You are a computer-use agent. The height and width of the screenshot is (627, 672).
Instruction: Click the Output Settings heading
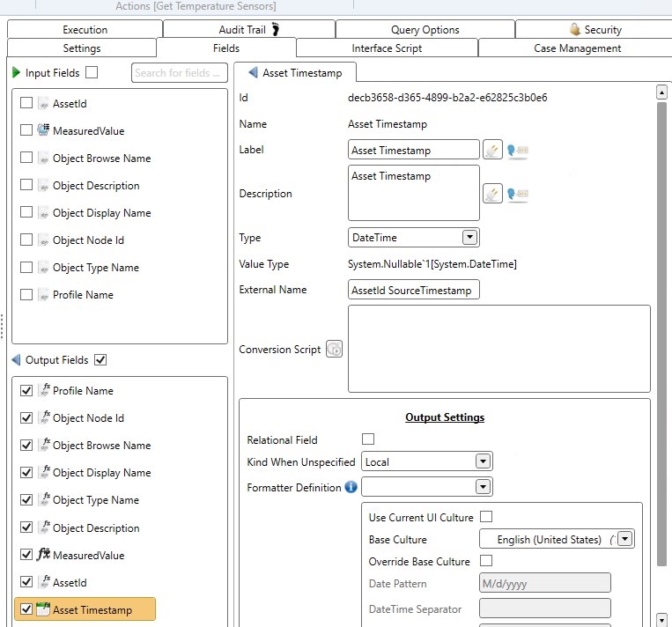[445, 417]
